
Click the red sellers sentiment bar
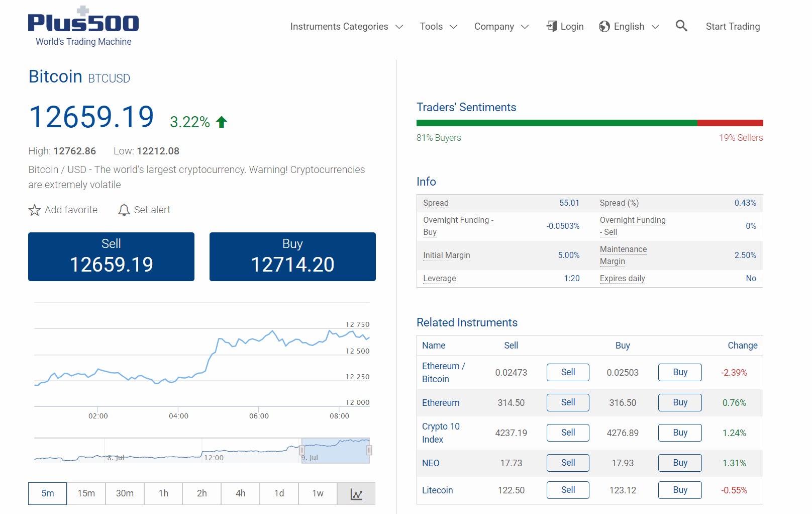(730, 123)
